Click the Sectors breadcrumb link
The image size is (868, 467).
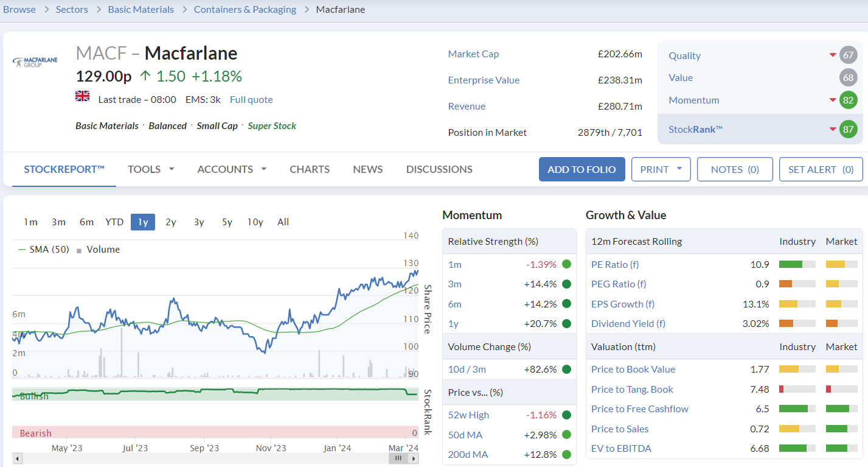[x=72, y=10]
